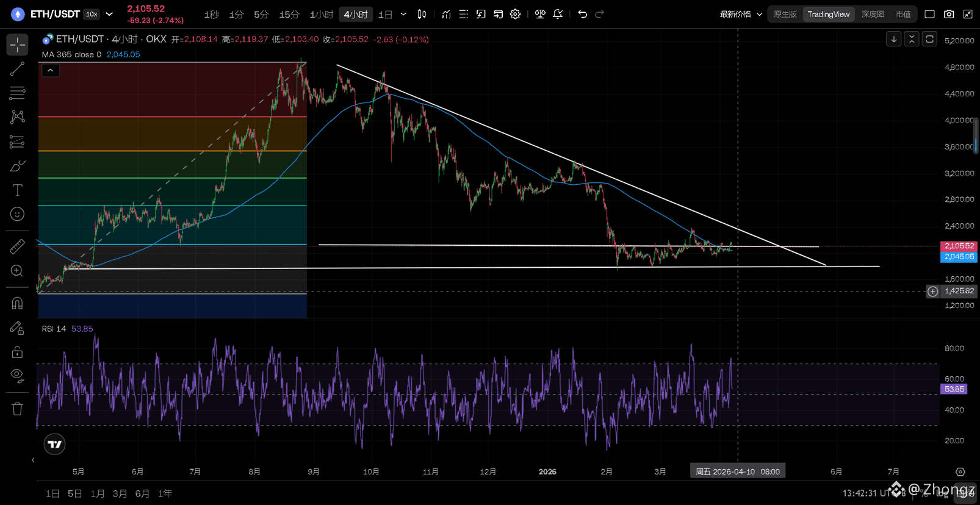Toggle stay-in-drawing-mode pencil lock
This screenshot has height=505, width=980.
(17, 328)
